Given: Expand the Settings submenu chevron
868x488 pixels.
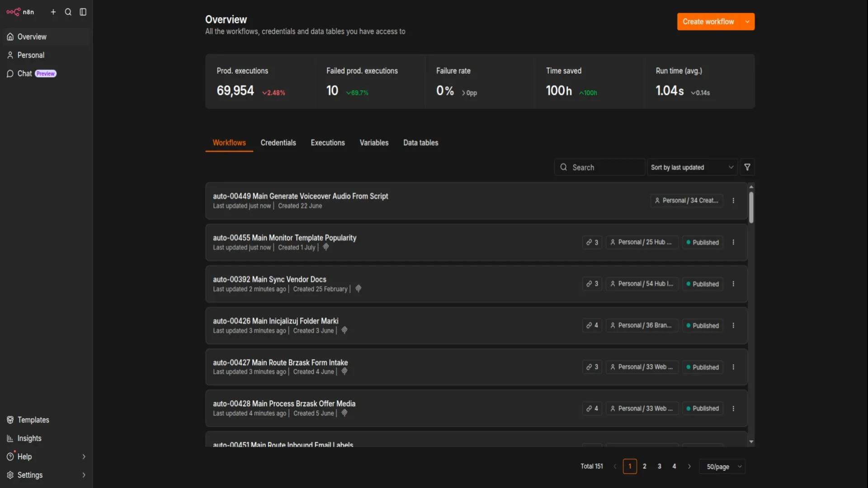Looking at the screenshot, I should point(84,475).
